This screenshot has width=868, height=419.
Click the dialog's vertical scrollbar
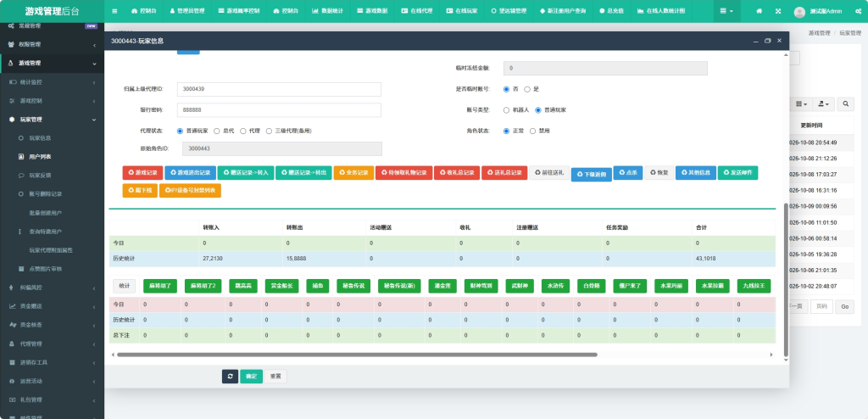pyautogui.click(x=786, y=279)
